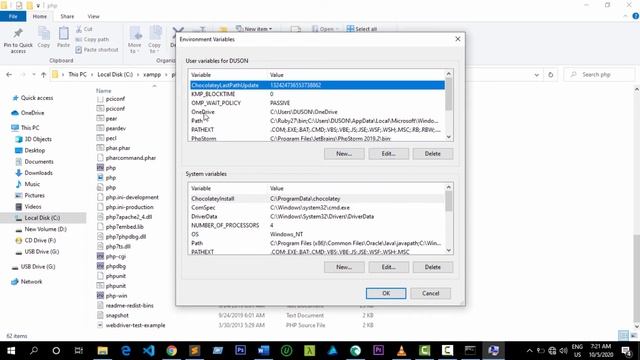Viewport: 640px width, 360px height.
Task: Confirm the dialog with OK
Action: tap(386, 293)
